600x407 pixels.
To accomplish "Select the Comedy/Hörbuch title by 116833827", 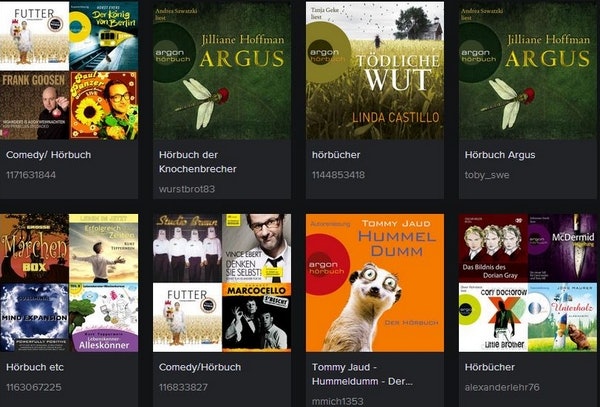I will click(200, 367).
